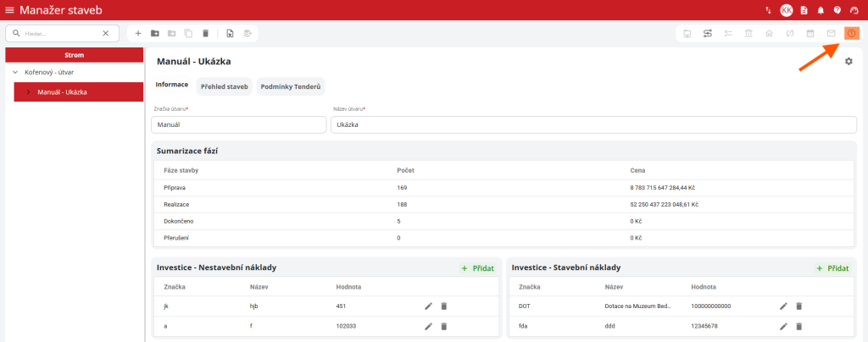The width and height of the screenshot is (868, 342).
Task: Clear the search box with X
Action: point(105,33)
